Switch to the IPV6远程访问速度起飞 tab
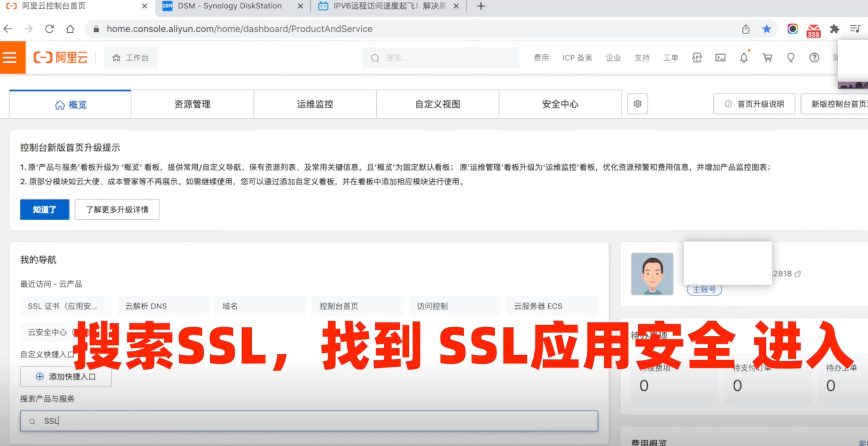Viewport: 868px width, 446px height. [388, 6]
